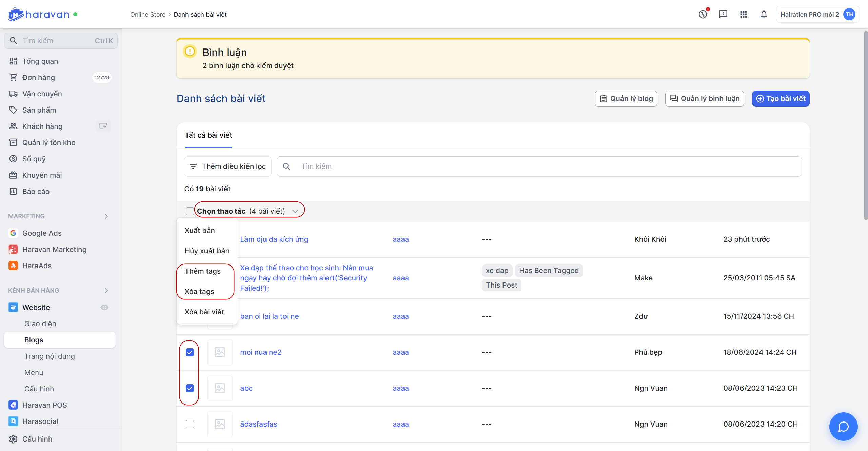Toggle the Website eye visibility icon

pos(104,307)
